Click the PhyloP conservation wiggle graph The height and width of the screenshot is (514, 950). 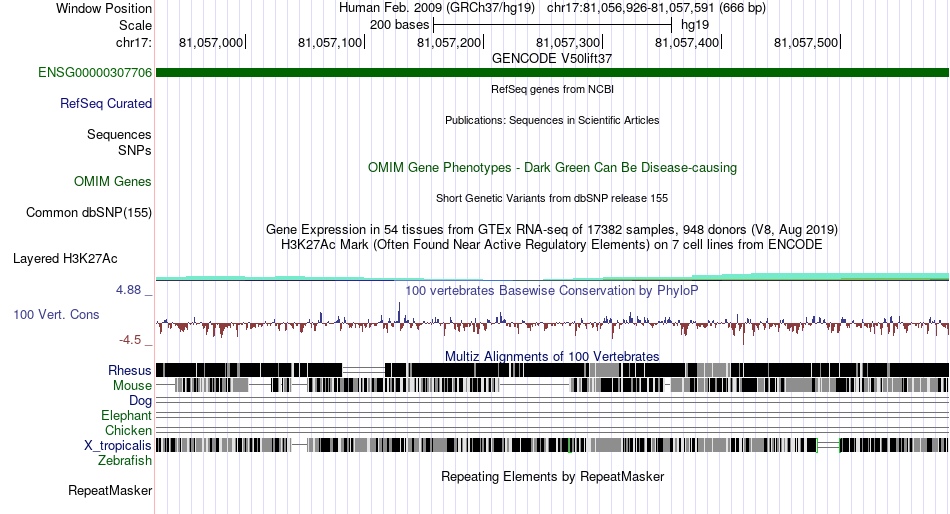[553, 322]
